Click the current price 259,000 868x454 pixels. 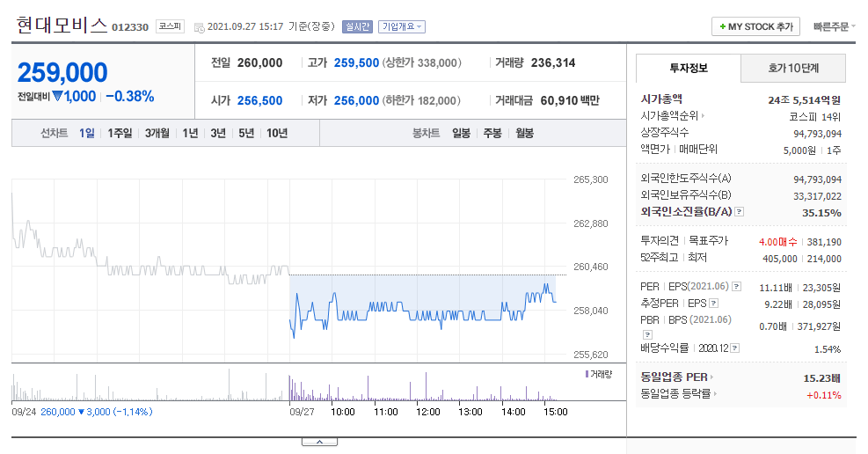[62, 72]
